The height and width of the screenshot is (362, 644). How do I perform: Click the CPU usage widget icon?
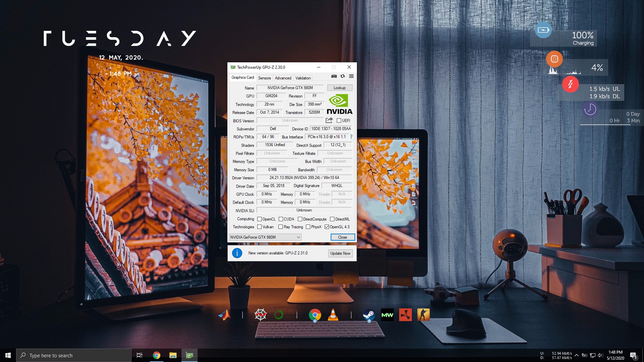point(554,59)
